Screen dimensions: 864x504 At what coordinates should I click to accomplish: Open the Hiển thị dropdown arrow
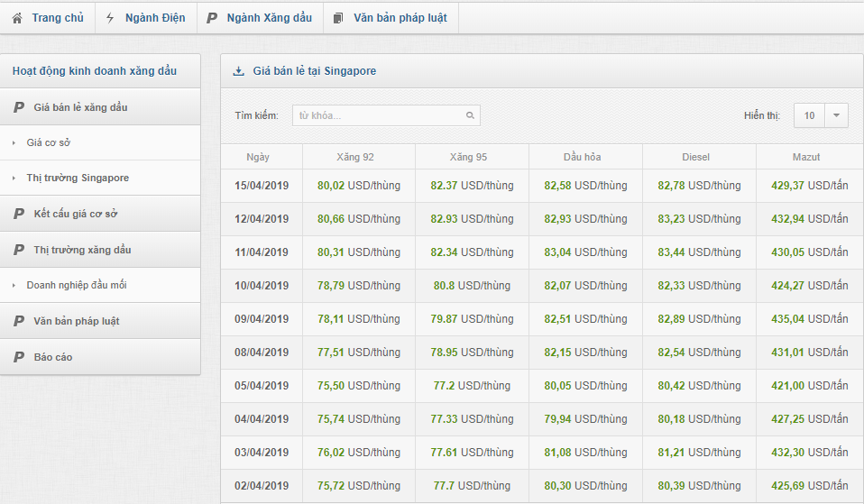pos(836,115)
